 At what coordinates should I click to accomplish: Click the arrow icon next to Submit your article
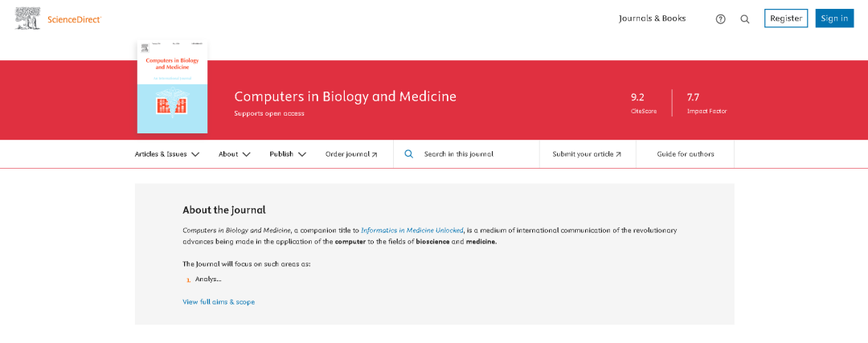point(618,154)
